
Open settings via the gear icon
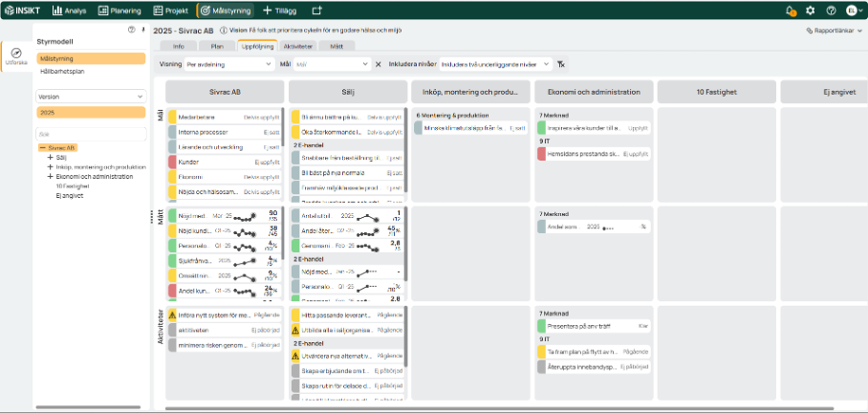tap(811, 11)
